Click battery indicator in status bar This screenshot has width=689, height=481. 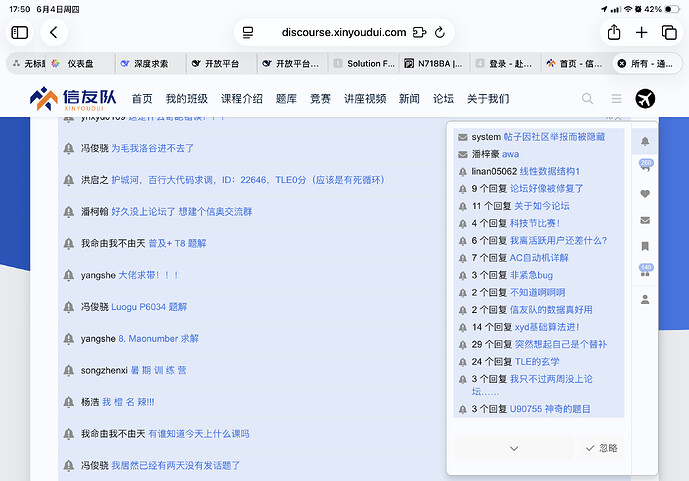coord(672,9)
